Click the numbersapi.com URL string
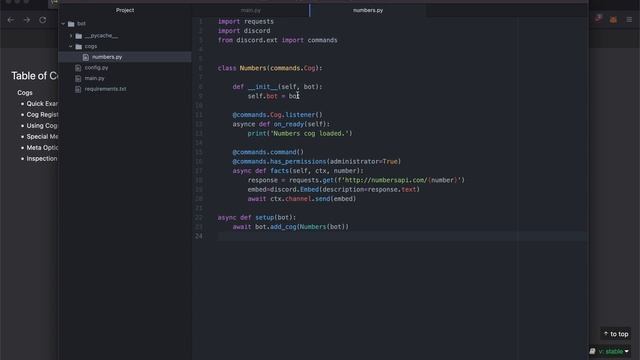Screen dimensions: 640x360 coord(401,180)
